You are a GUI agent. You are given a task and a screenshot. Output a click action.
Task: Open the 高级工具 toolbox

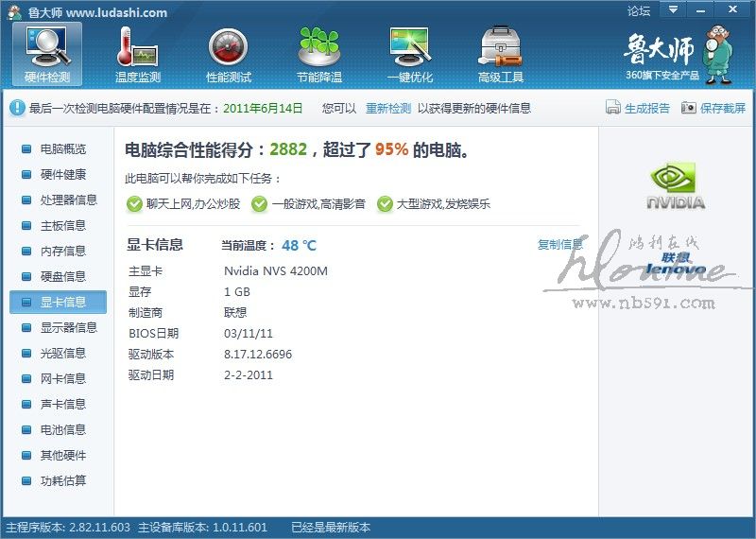click(x=501, y=54)
